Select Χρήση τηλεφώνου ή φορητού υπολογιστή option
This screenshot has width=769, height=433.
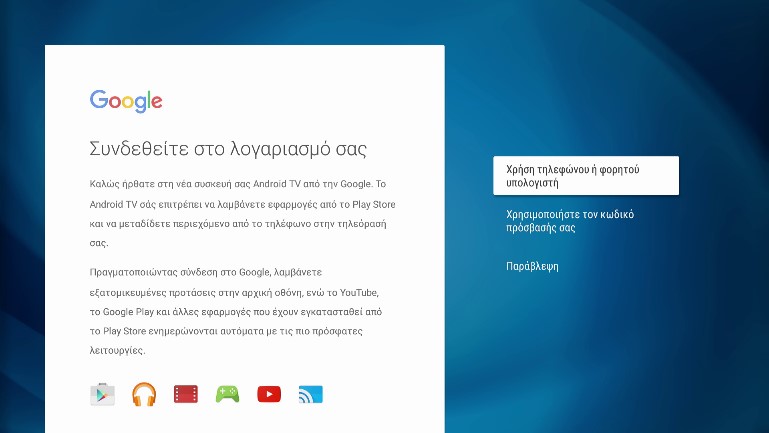point(586,176)
